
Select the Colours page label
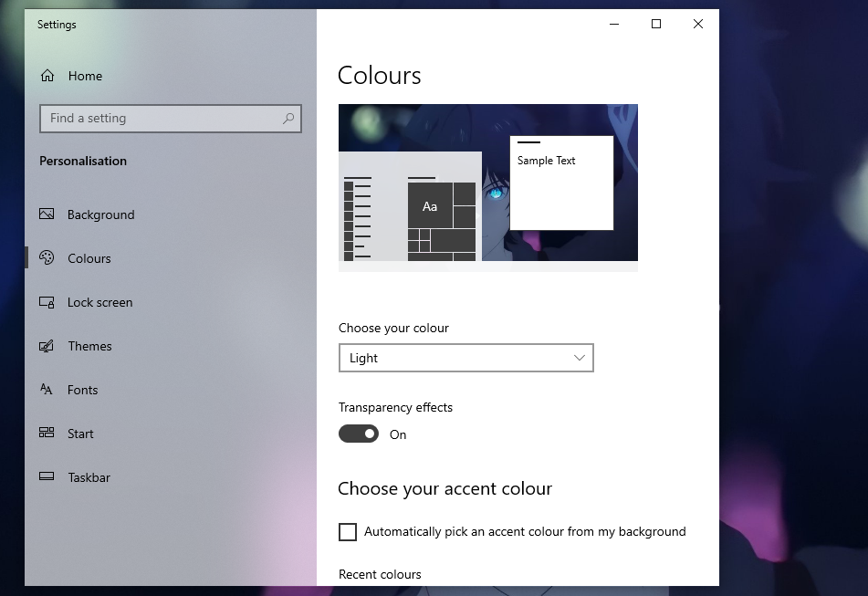[89, 258]
